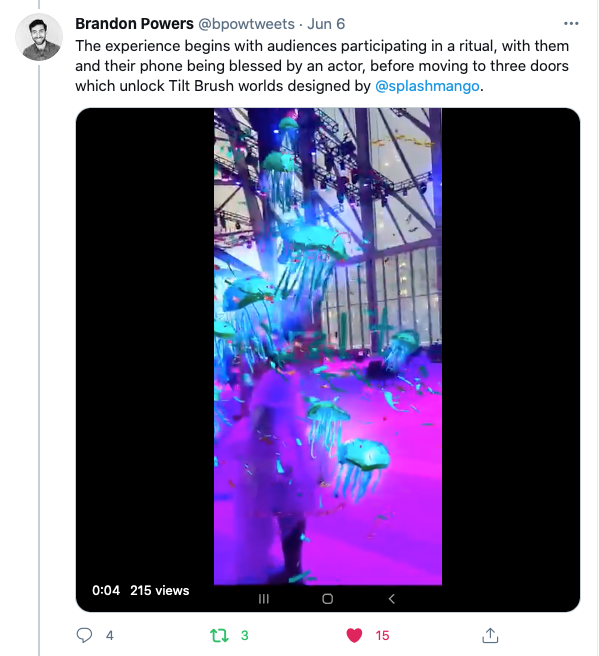Click the retweet count 3
This screenshot has height=656, width=599.
[245, 636]
